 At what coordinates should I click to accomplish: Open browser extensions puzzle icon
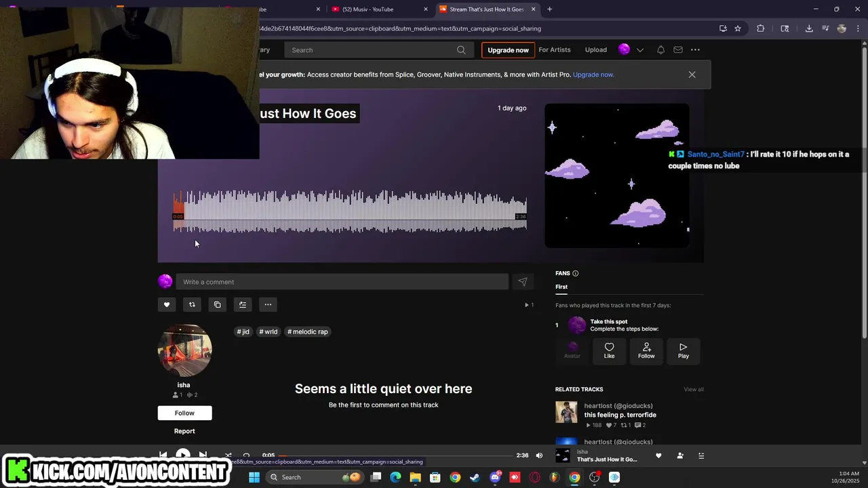[x=760, y=28]
